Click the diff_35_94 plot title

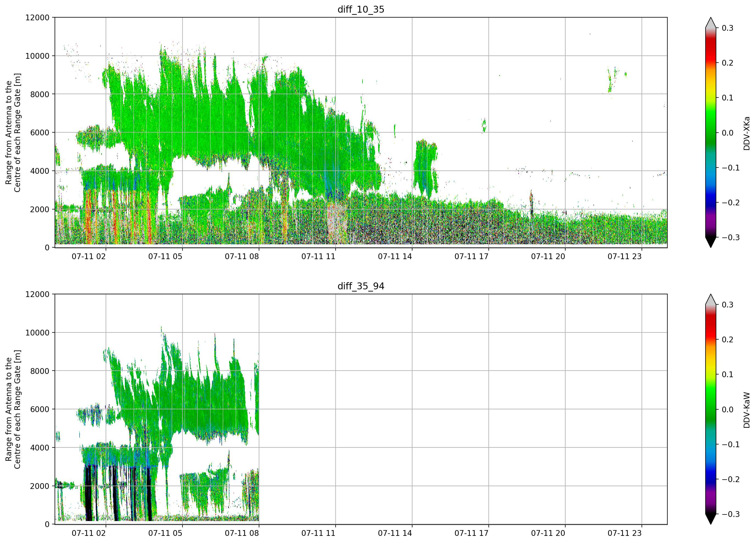(x=361, y=286)
